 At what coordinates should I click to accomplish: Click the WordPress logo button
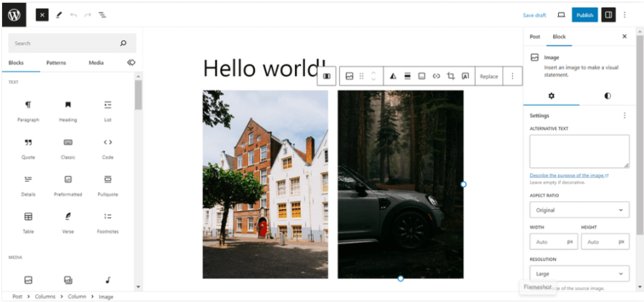[14, 15]
